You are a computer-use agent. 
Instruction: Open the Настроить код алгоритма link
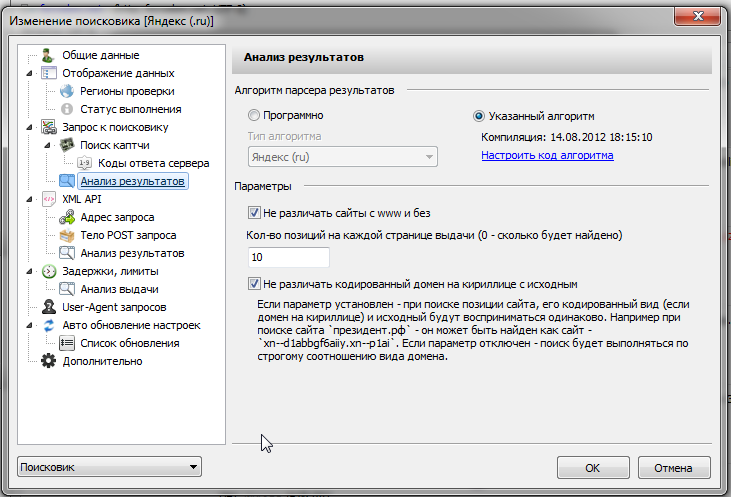point(547,155)
